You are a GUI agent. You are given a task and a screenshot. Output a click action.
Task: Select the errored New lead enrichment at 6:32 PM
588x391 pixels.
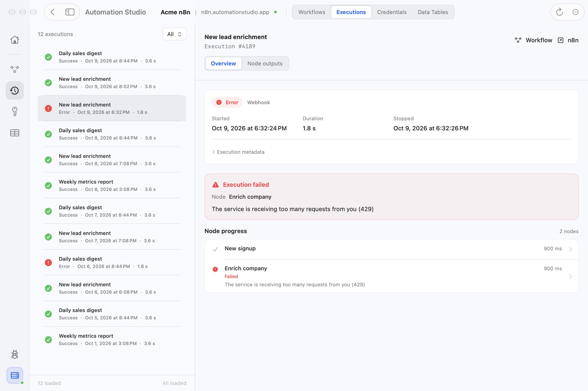tap(112, 108)
